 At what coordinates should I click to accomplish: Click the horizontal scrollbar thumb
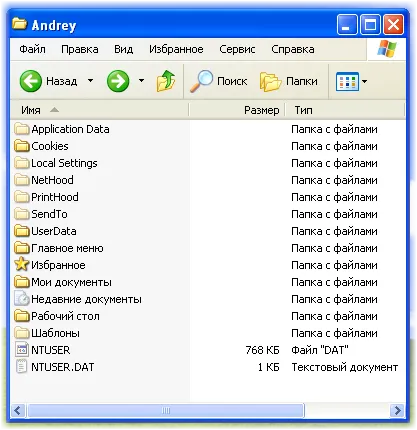coord(166,410)
